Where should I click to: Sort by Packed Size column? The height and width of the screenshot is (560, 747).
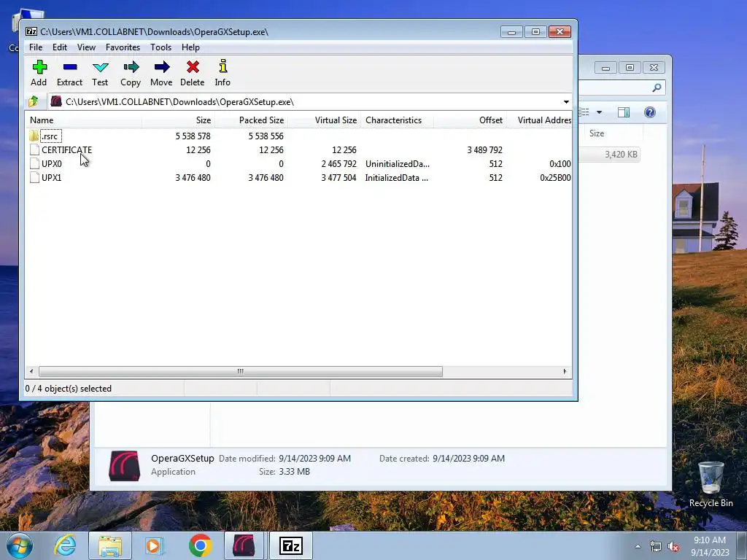(251, 120)
